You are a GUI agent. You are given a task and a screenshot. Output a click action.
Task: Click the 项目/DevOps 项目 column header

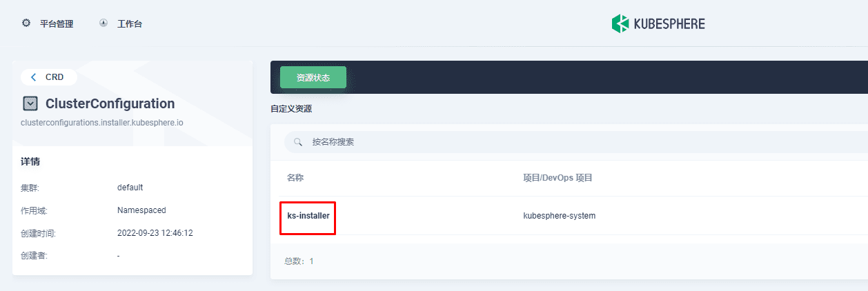pos(558,178)
